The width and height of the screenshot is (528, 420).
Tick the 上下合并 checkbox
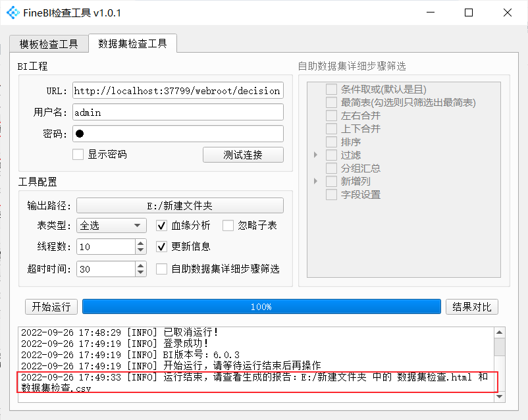pyautogui.click(x=331, y=128)
